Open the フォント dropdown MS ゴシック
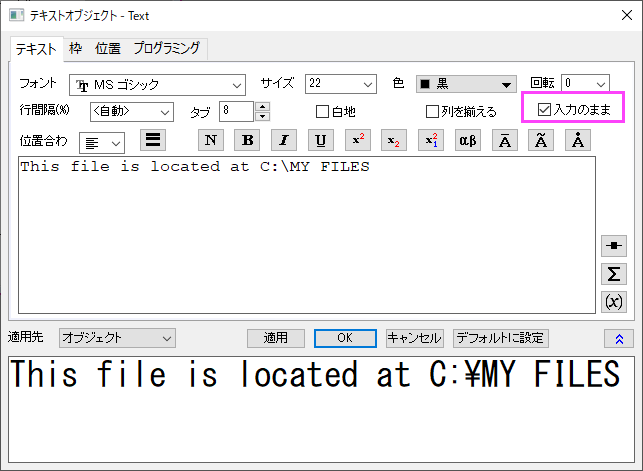Image resolution: width=643 pixels, height=471 pixels. tap(157, 85)
